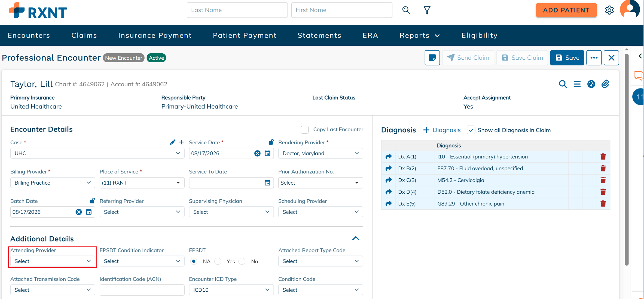Expand the Attending Provider dropdown

tap(53, 261)
